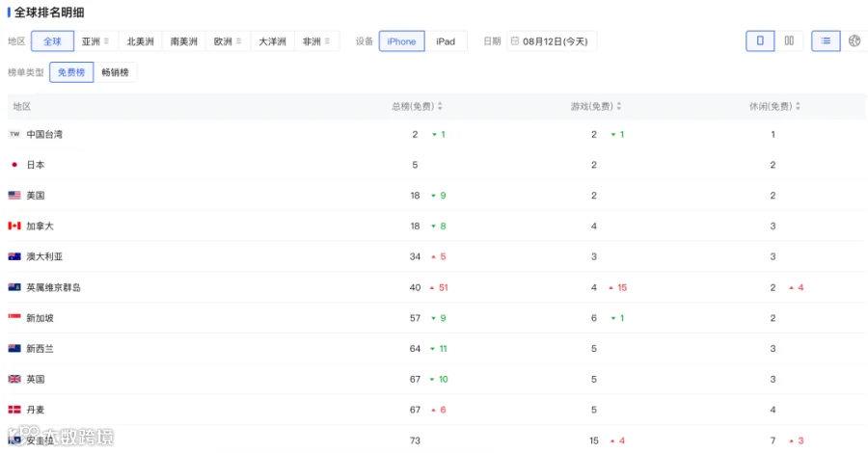Viewport: 868px width, 453px height.
Task: Click the Australia flag icon
Action: pos(14,256)
